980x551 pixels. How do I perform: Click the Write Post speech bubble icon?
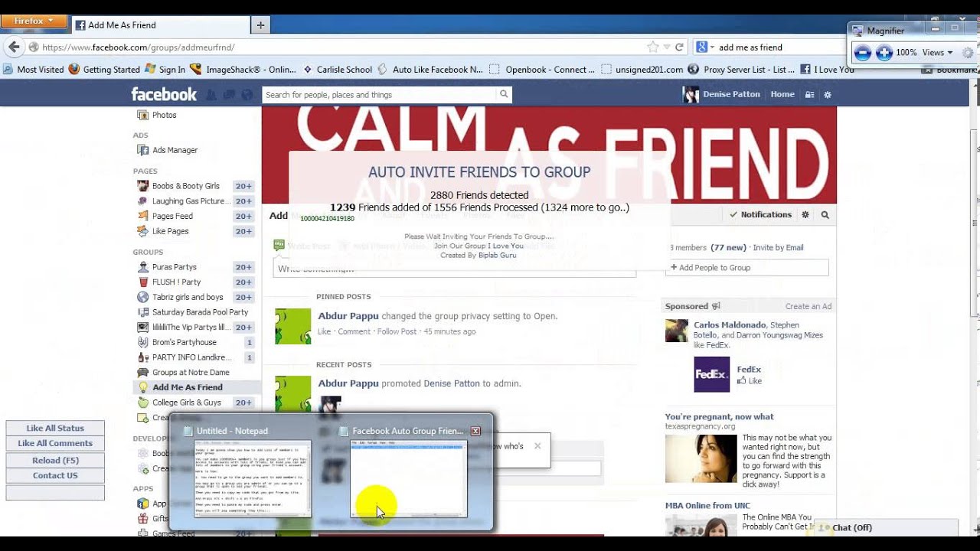point(279,246)
